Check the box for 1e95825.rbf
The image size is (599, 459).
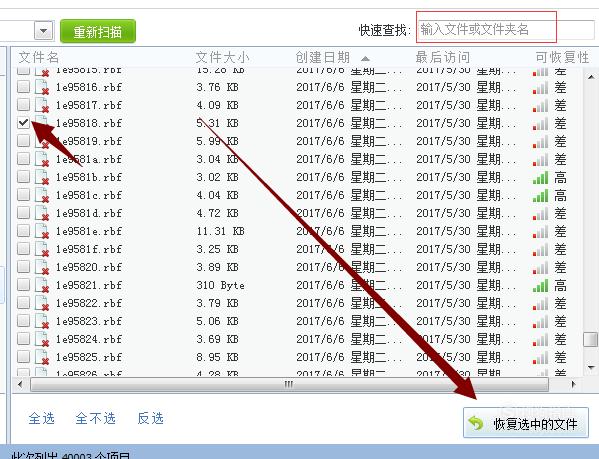pos(24,357)
